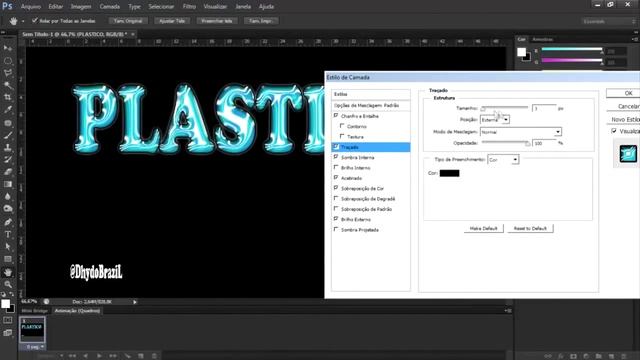Select the Elliptical Marquee tool
640x360 pixels.
point(8,61)
